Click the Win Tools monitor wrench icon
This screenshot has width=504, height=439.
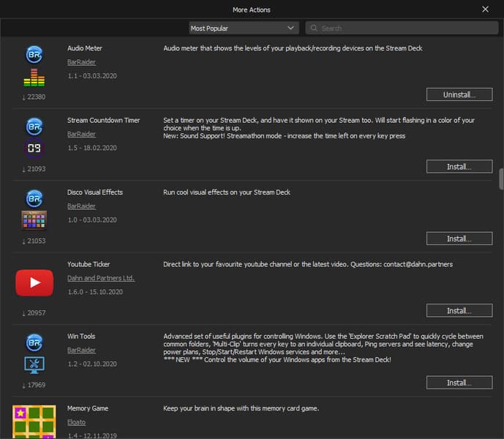click(34, 365)
